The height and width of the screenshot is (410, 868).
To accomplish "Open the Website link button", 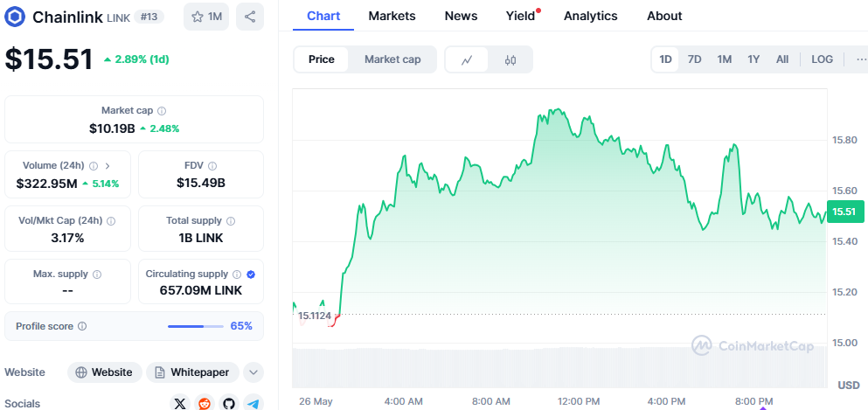I will 105,372.
